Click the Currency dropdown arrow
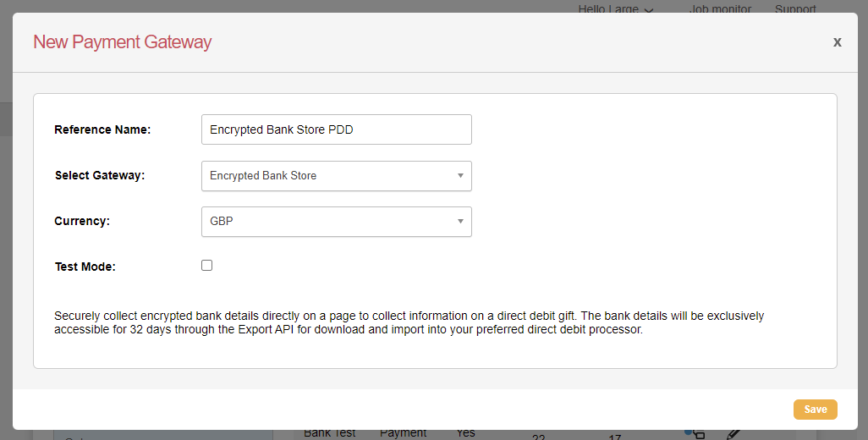The height and width of the screenshot is (440, 868). point(460,222)
